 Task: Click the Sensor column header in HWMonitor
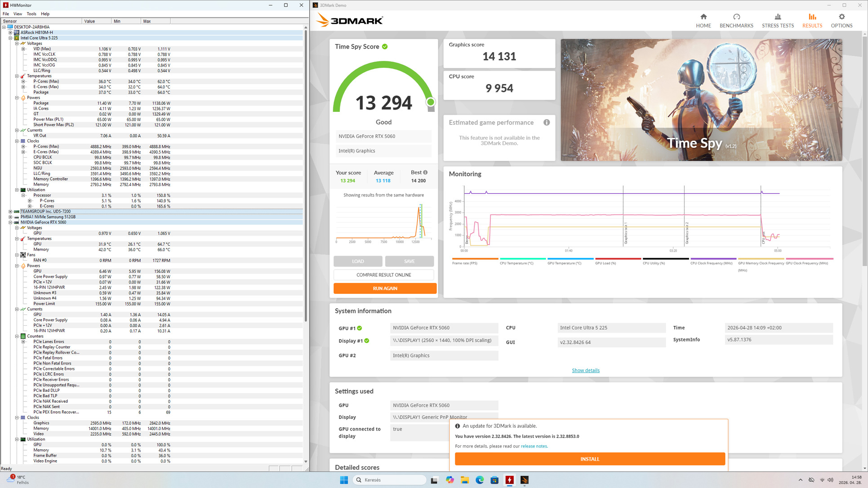[x=41, y=21]
